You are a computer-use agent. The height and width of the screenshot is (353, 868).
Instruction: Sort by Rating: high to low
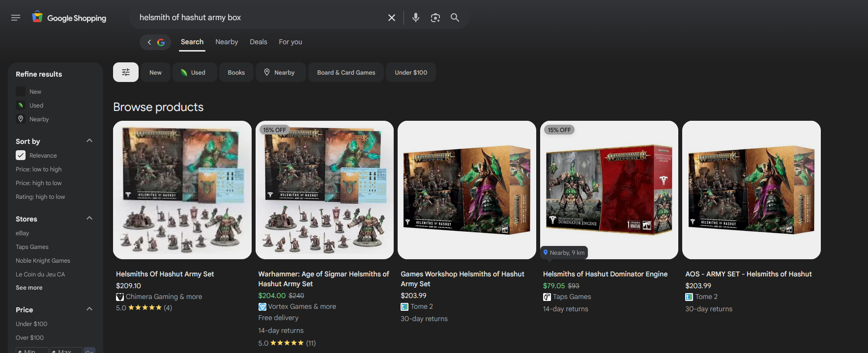coord(40,196)
